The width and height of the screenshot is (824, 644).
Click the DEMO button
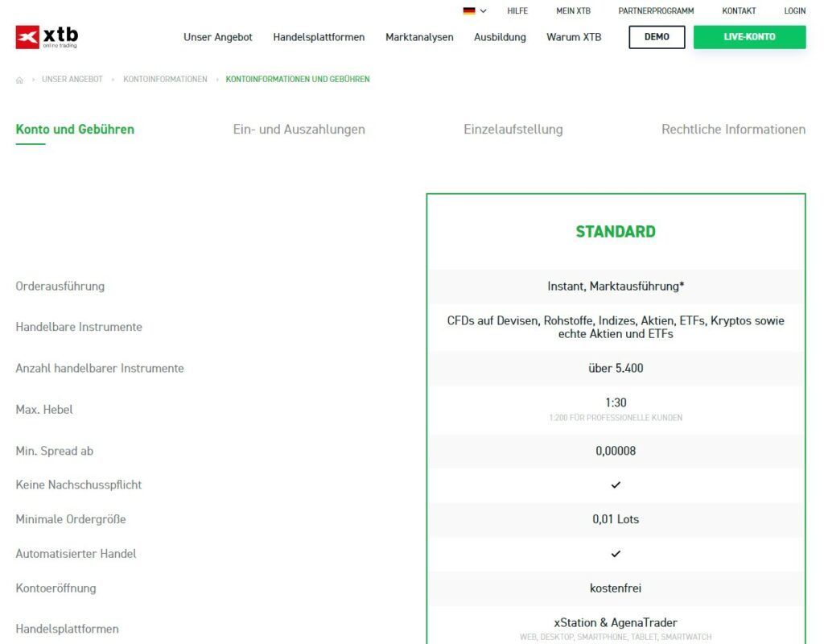click(x=657, y=37)
